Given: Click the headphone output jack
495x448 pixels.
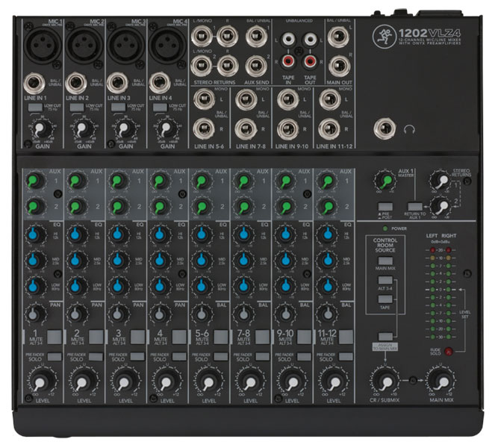Looking at the screenshot, I should 387,128.
